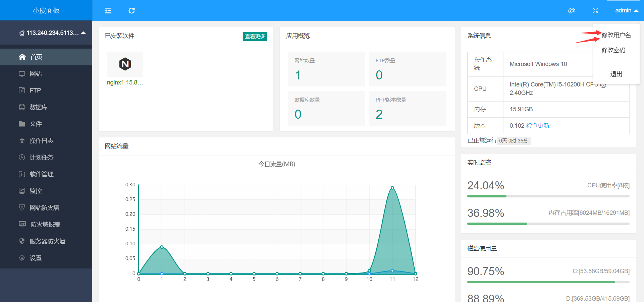Screen dimensions: 644x302
Task: Select 修改密码 from the user menu
Action: (613, 50)
